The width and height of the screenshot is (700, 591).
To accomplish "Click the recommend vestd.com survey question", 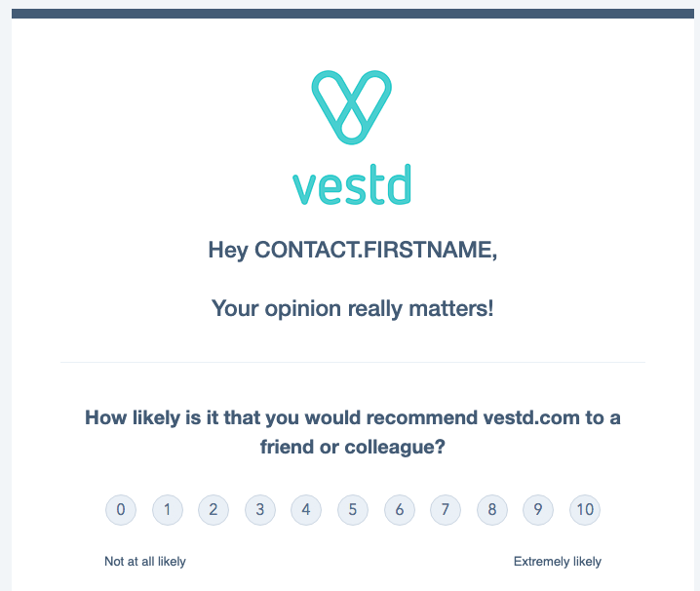I will [353, 432].
